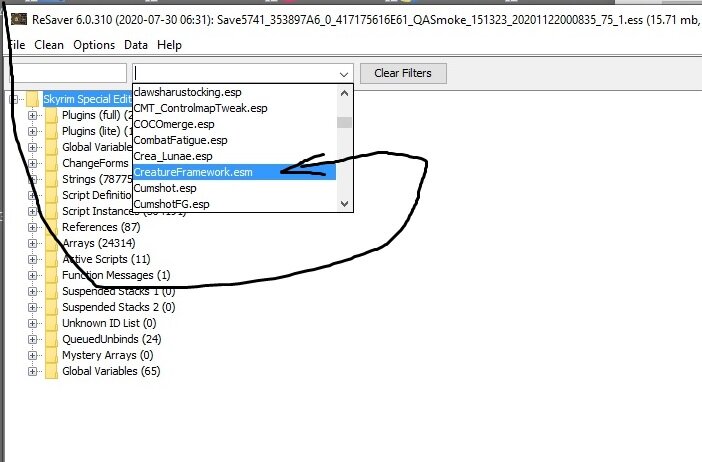The width and height of the screenshot is (702, 462).
Task: Select Cumshot.esp from the list
Action: 234,188
